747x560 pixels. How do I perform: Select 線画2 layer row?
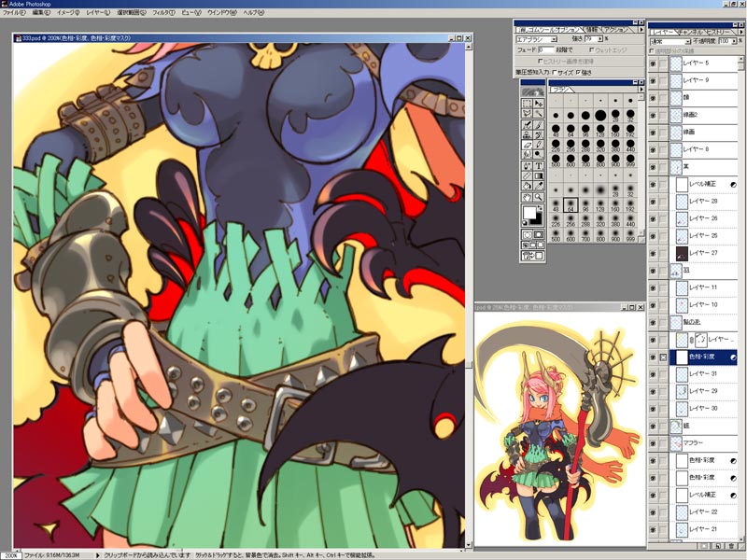coord(703,115)
